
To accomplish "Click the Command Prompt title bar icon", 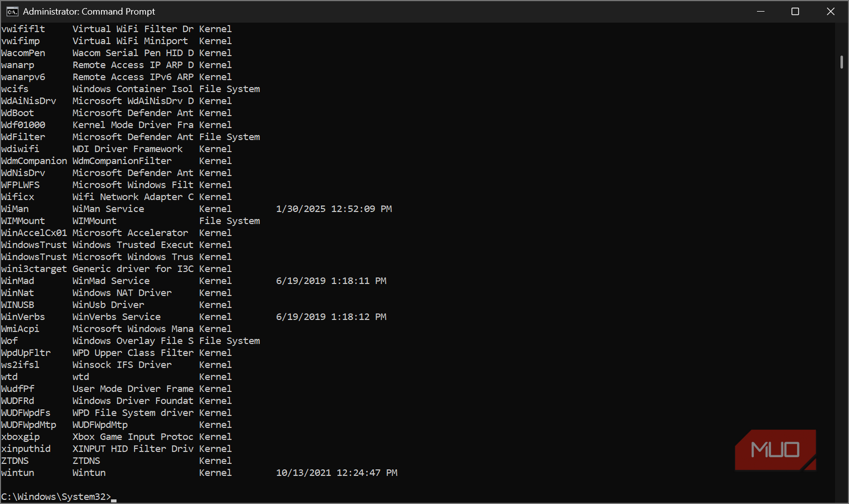I will [x=12, y=11].
